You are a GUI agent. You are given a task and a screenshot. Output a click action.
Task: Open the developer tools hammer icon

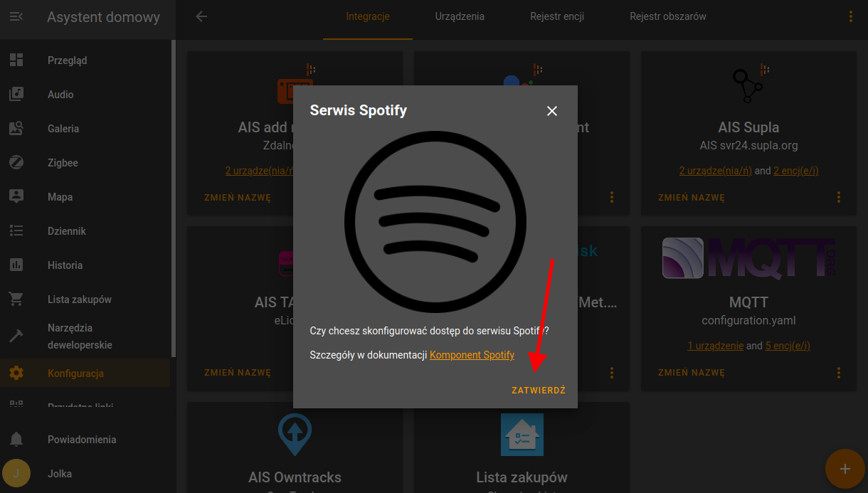[x=16, y=336]
